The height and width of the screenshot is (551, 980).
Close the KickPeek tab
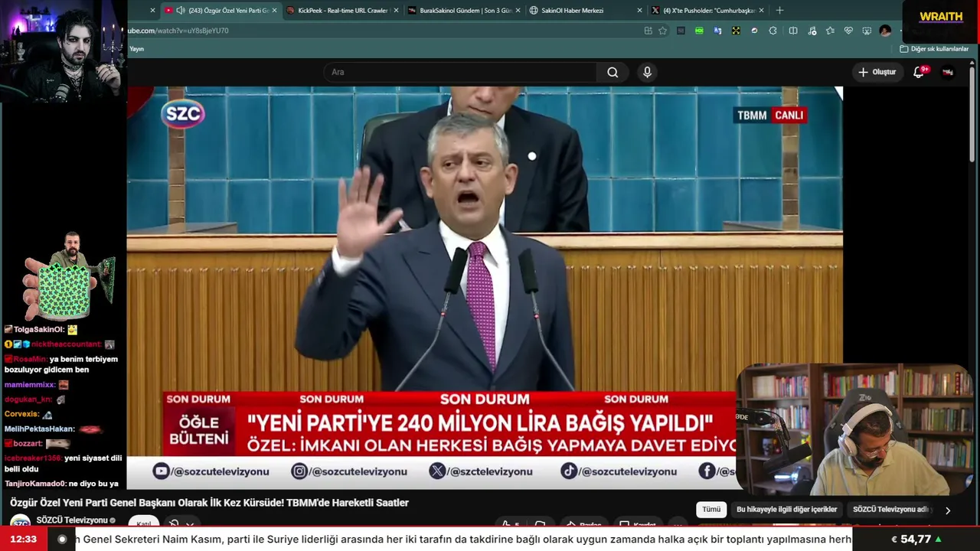396,11
